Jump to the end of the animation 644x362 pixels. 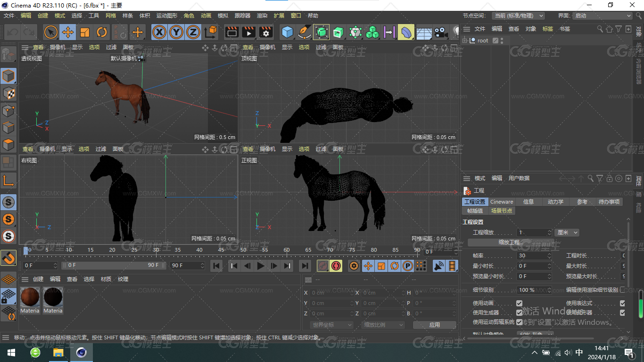[305, 266]
